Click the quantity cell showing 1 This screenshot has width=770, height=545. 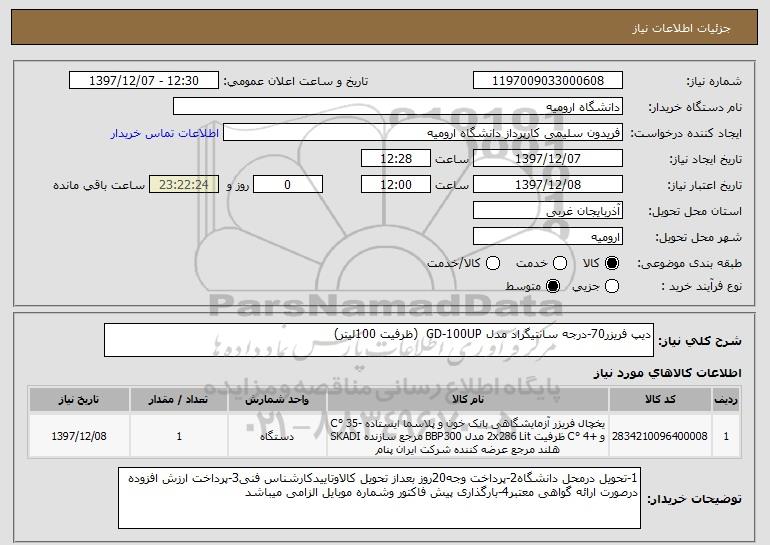pos(179,436)
